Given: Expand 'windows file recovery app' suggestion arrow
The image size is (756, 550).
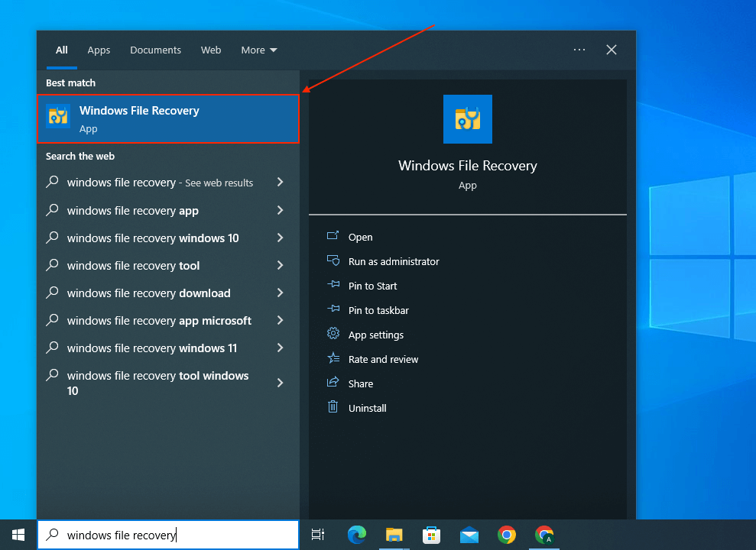Looking at the screenshot, I should 280,210.
